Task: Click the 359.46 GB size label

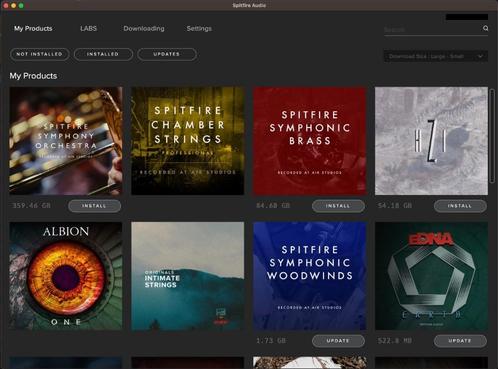Action: [x=31, y=206]
